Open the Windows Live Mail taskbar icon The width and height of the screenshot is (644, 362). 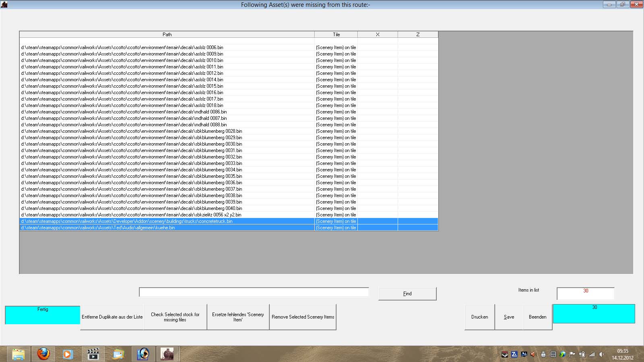pos(118,354)
